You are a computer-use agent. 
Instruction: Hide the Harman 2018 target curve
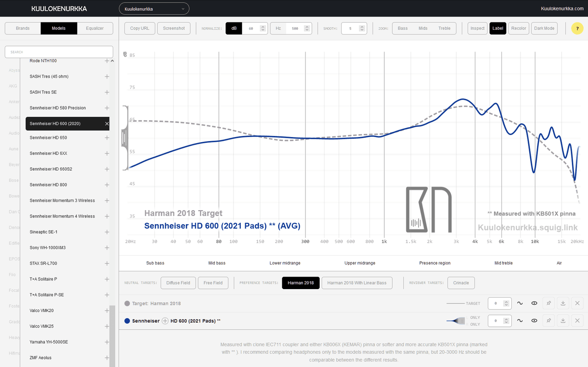coord(534,303)
